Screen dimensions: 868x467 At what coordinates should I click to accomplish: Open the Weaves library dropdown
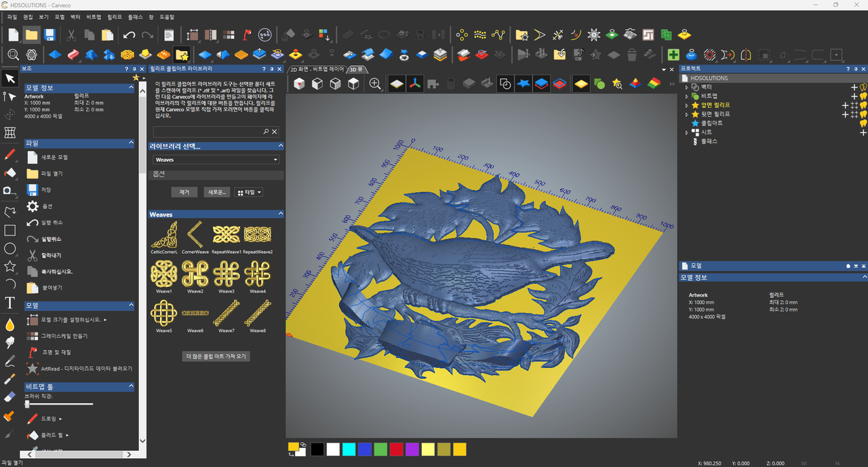[x=216, y=160]
